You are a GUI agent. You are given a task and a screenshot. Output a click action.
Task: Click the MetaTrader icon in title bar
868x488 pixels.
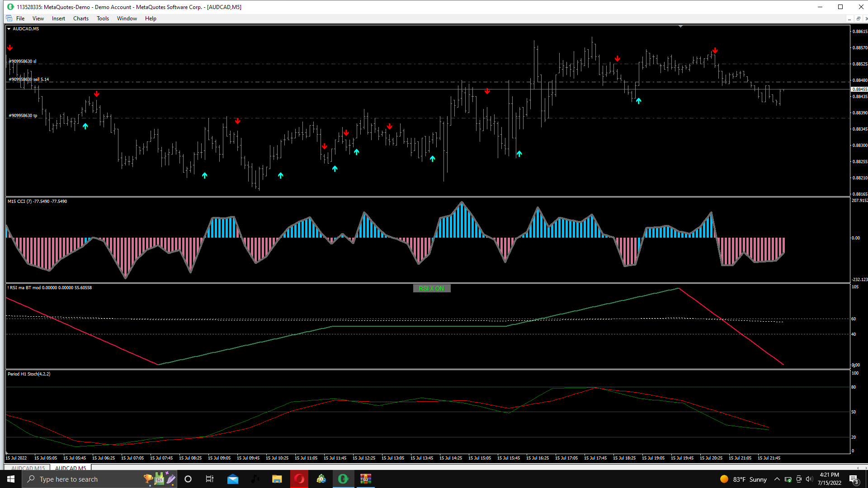click(x=10, y=7)
